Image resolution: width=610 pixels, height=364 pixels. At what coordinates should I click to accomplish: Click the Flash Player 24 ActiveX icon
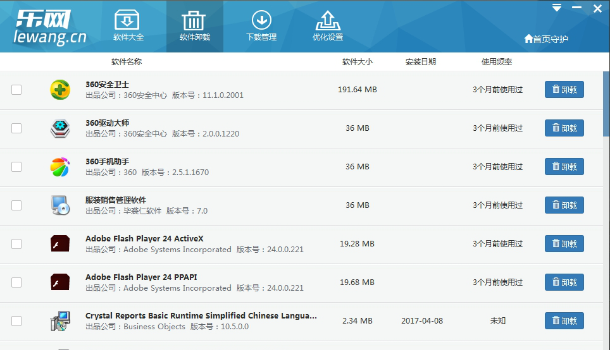pyautogui.click(x=60, y=243)
